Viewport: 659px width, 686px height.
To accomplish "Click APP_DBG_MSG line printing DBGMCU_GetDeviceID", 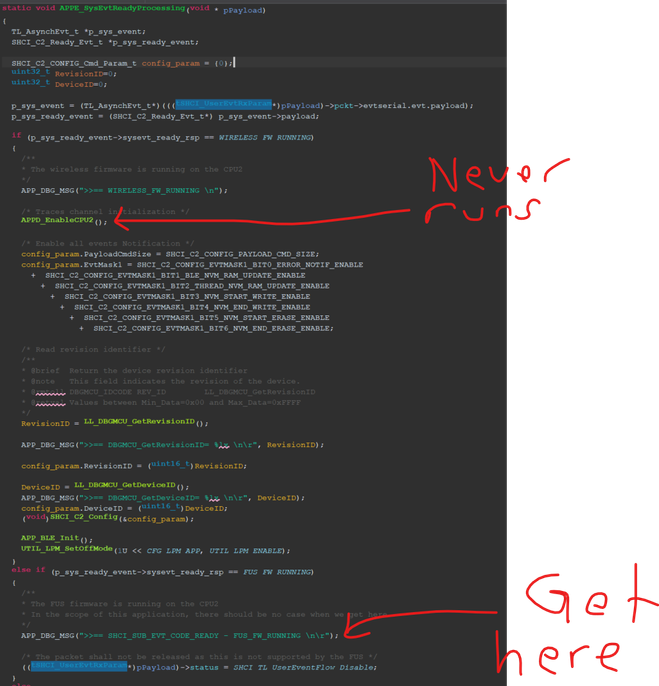I will [x=163, y=498].
